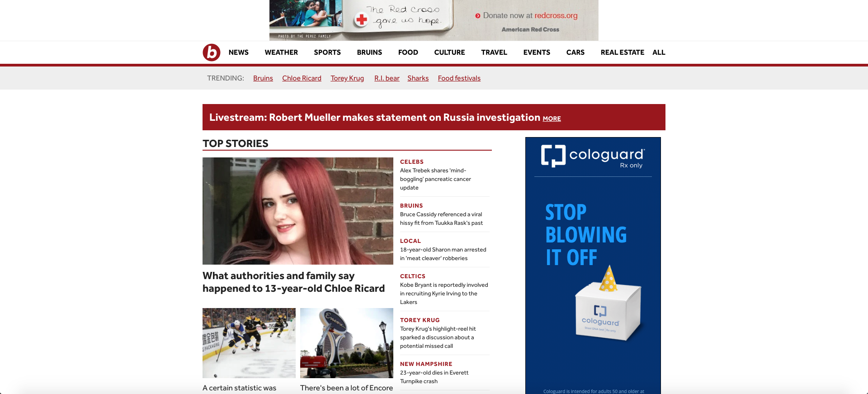Image resolution: width=868 pixels, height=394 pixels.
Task: Open the NEWS menu item
Action: tap(238, 52)
